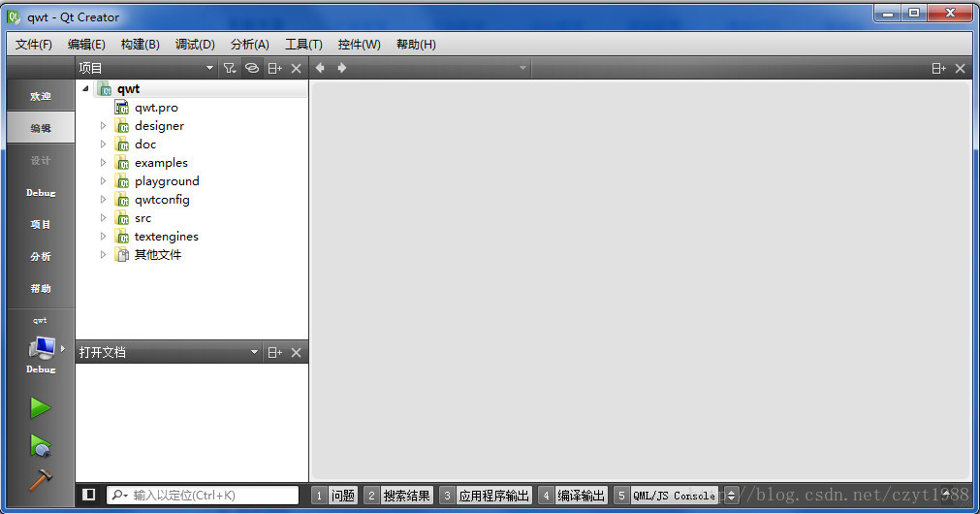Show the QML/JS Console pane
The image size is (980, 514).
666,496
